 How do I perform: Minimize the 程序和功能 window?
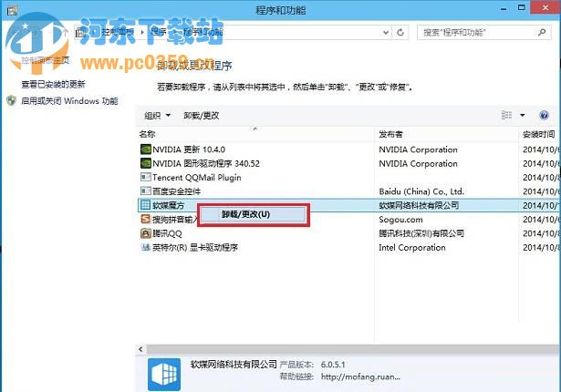(504, 8)
